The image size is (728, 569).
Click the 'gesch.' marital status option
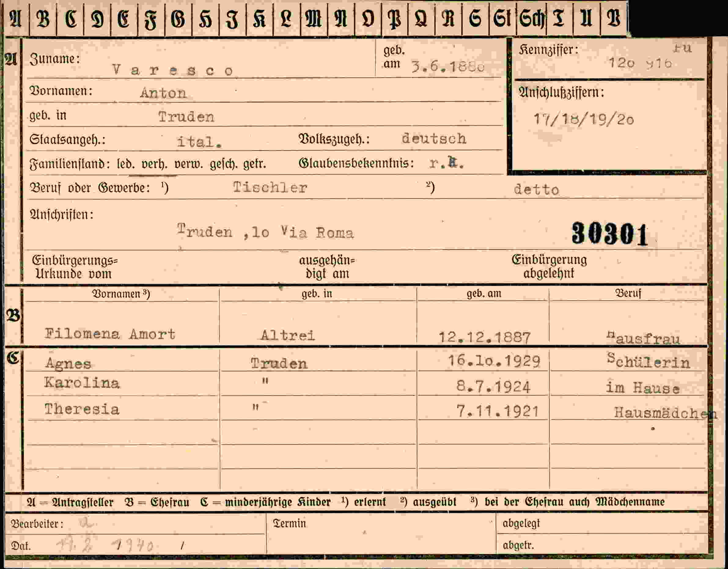[223, 164]
